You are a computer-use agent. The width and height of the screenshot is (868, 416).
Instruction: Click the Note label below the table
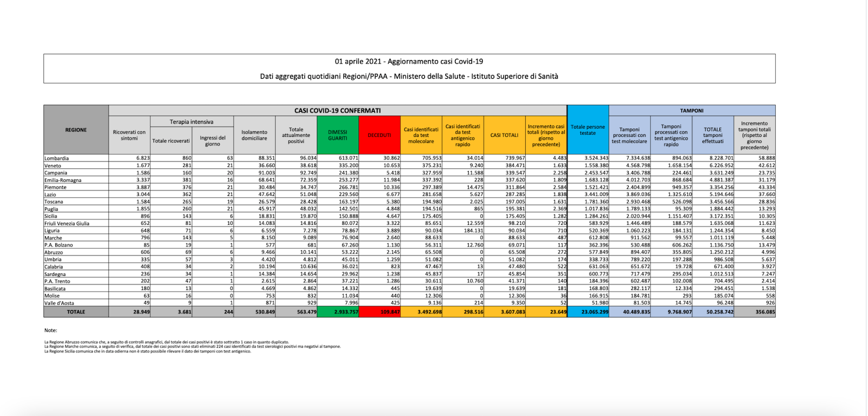coord(50,330)
